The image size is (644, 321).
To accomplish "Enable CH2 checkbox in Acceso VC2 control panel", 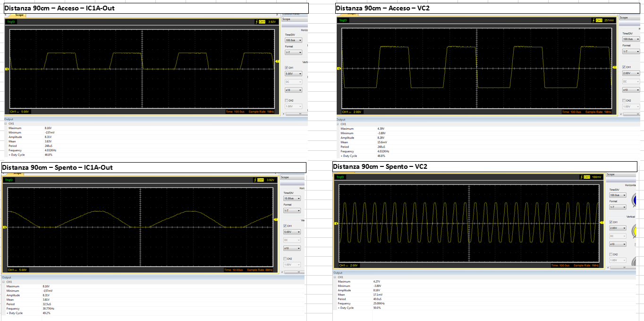I will (624, 100).
